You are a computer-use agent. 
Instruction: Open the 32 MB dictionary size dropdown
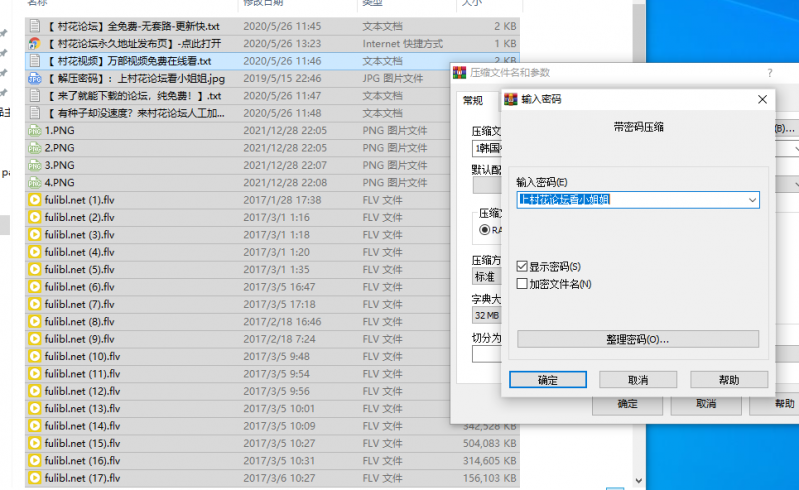(x=485, y=314)
